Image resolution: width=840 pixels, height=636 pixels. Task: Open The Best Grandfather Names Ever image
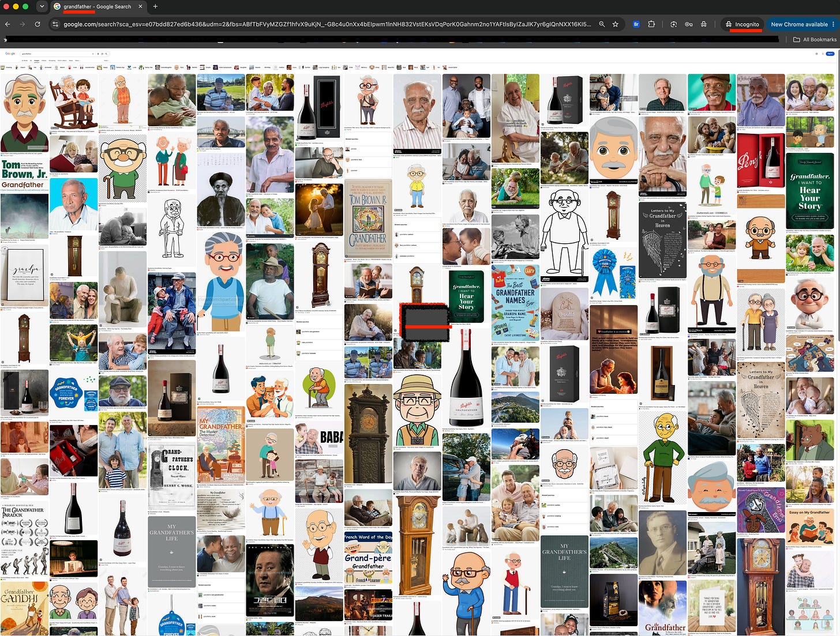pos(515,302)
